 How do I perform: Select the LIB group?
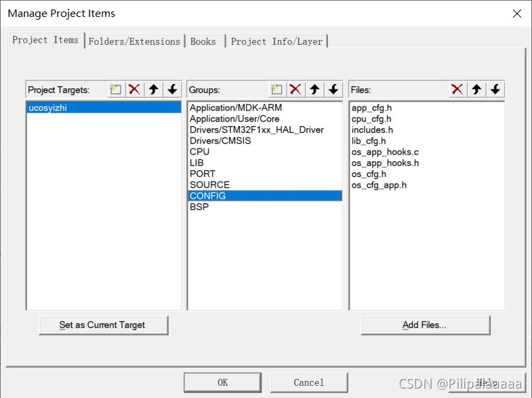(x=264, y=163)
